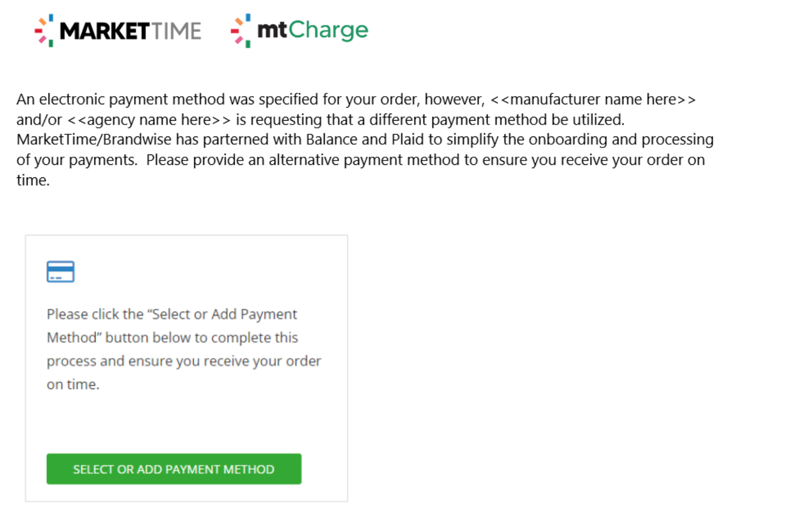Click the mtCharge colorful burst logo mark
This screenshot has width=812, height=507.
(x=241, y=31)
